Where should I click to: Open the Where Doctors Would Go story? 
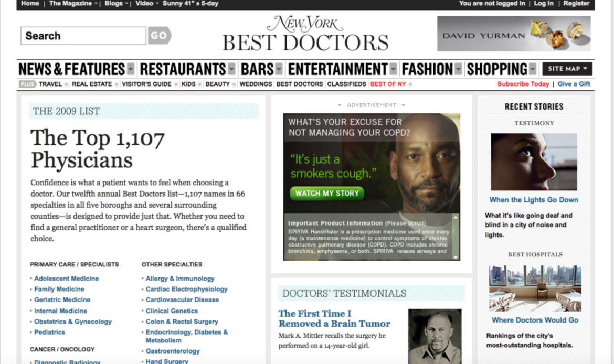(535, 320)
